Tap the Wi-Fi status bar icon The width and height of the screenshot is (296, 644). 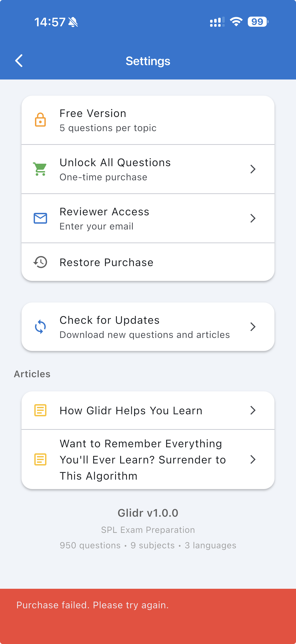click(x=236, y=22)
